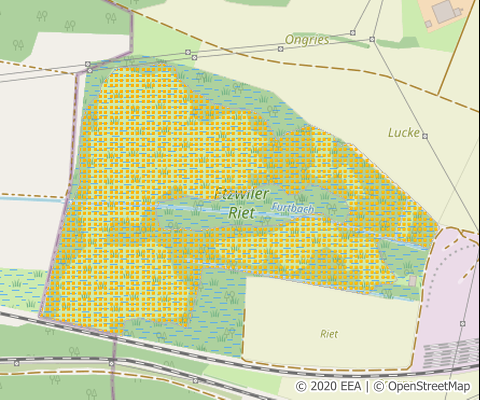Click the Ongries place label
The image size is (480, 400).
[x=307, y=40]
